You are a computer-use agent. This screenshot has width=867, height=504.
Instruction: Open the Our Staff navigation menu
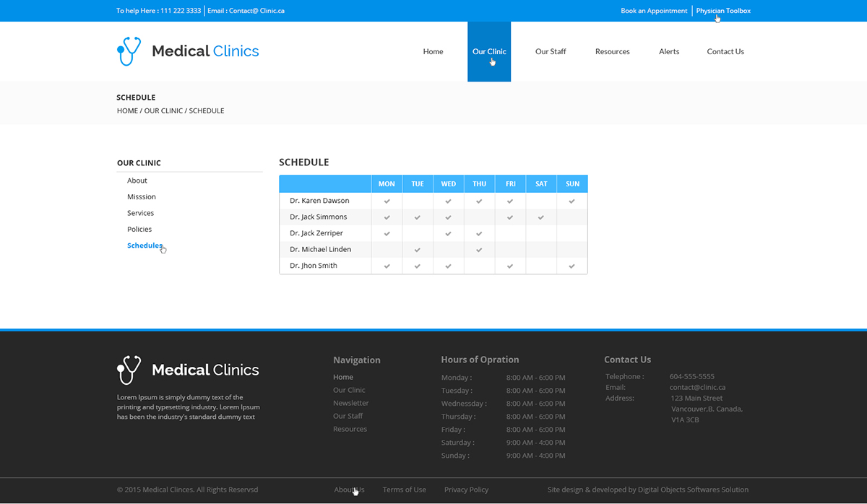pyautogui.click(x=551, y=51)
